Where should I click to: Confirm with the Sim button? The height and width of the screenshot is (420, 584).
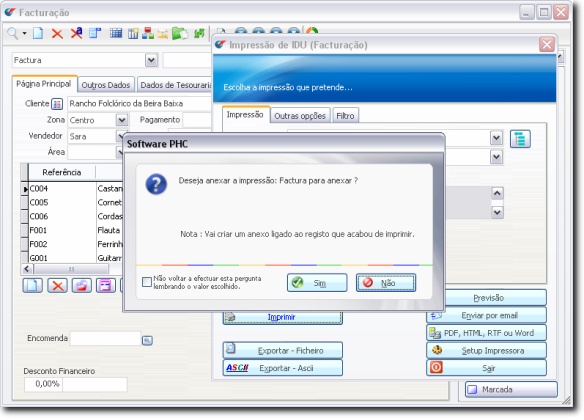coord(317,283)
